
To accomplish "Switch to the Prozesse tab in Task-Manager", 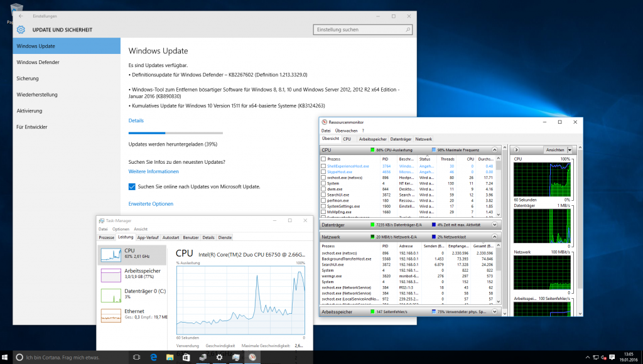I will [107, 237].
